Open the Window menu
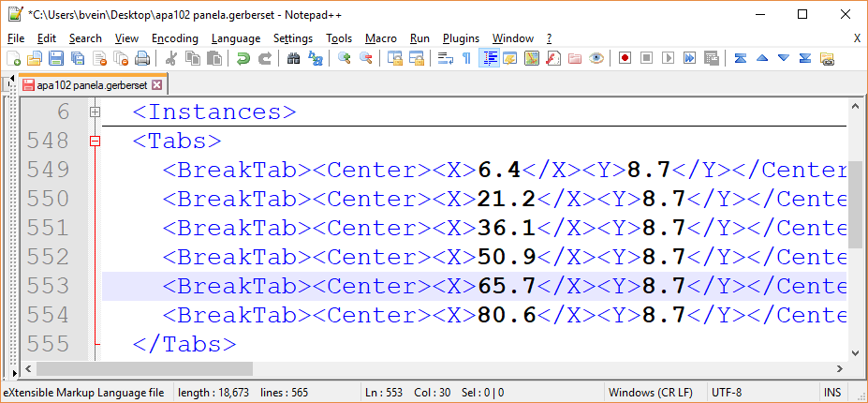Viewport: 868px width, 403px height. pos(513,38)
